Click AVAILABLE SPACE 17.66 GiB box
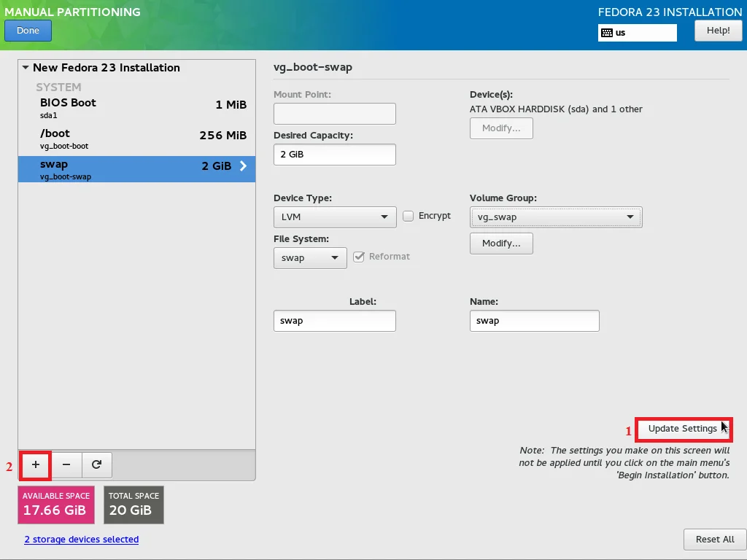 (56, 505)
